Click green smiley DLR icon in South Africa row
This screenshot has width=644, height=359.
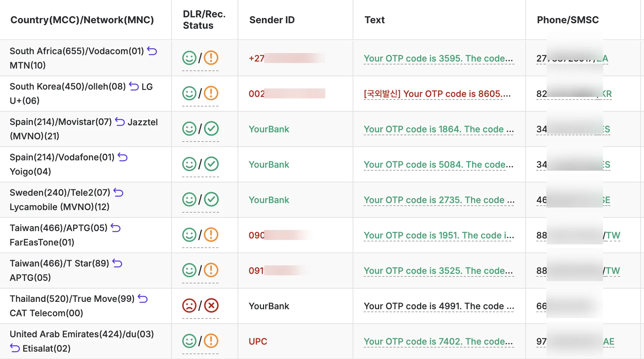point(189,58)
